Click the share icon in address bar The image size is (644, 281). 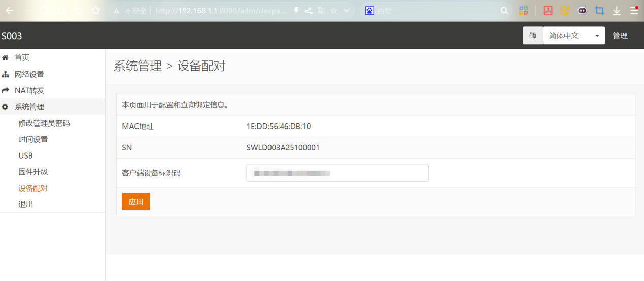[309, 10]
